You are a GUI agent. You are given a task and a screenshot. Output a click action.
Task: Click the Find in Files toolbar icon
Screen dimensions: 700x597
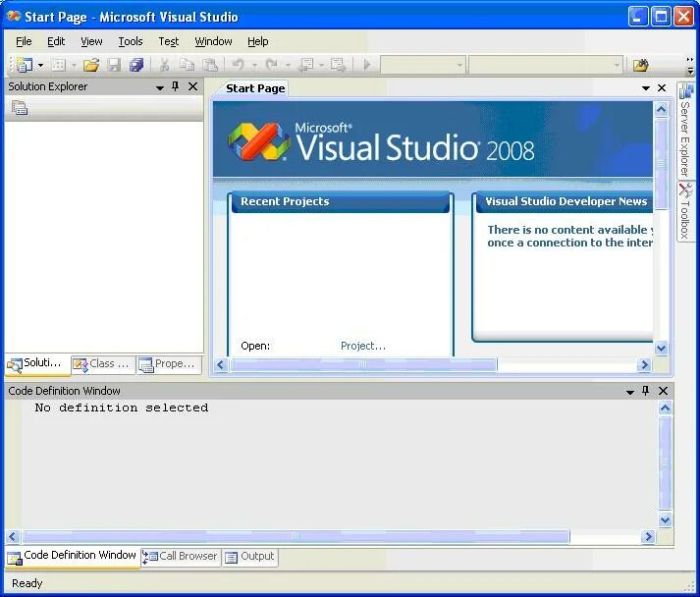click(641, 65)
